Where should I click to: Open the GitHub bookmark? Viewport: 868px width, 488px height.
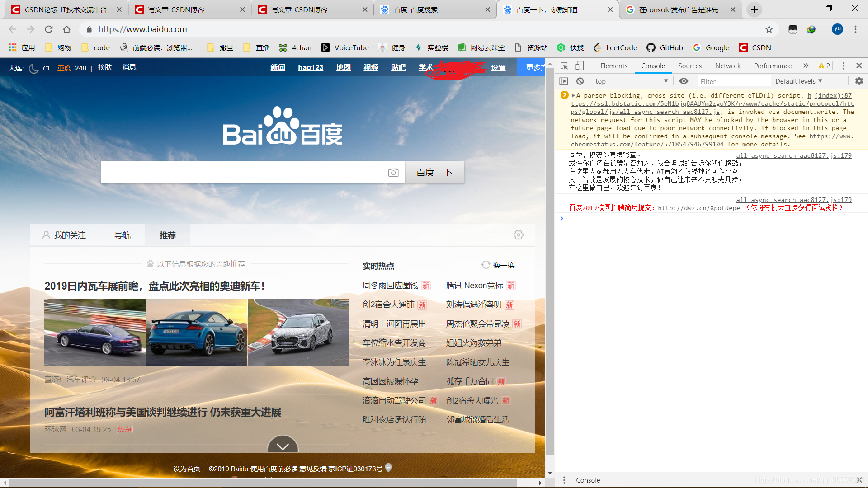[665, 47]
